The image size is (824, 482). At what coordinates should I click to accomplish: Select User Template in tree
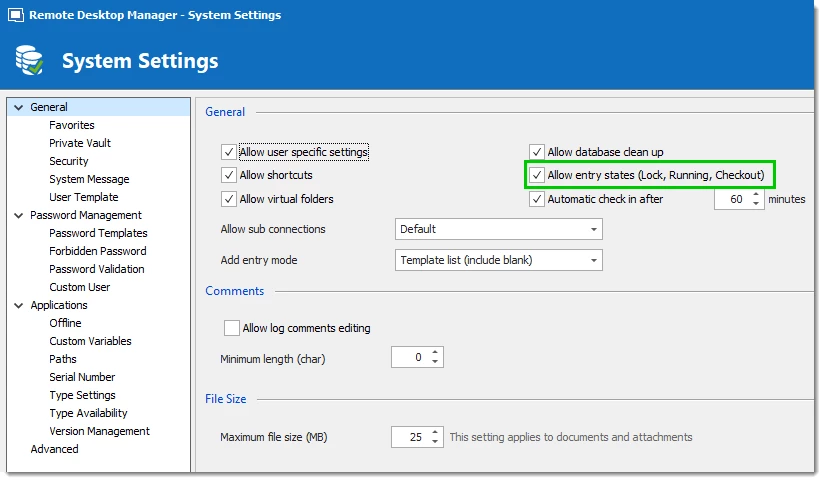(x=84, y=197)
